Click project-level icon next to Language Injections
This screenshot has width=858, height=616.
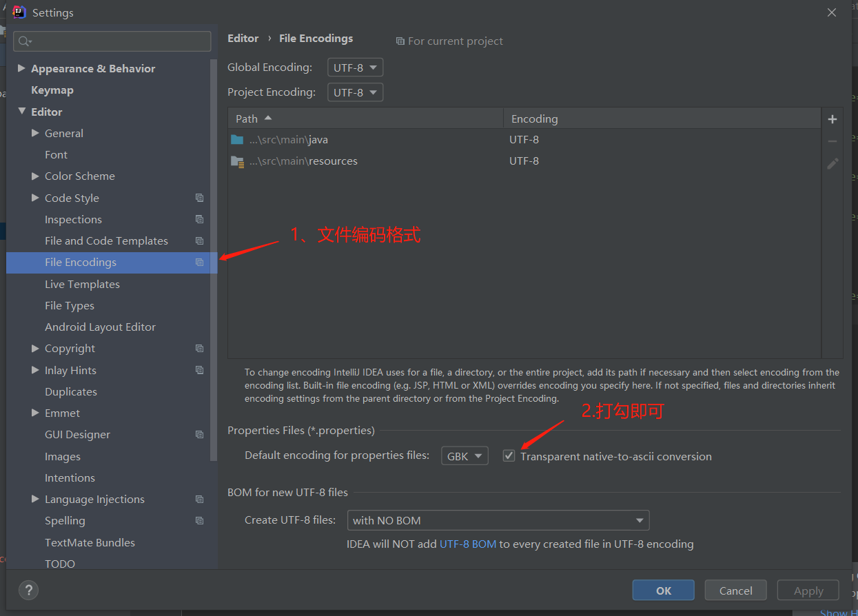199,500
